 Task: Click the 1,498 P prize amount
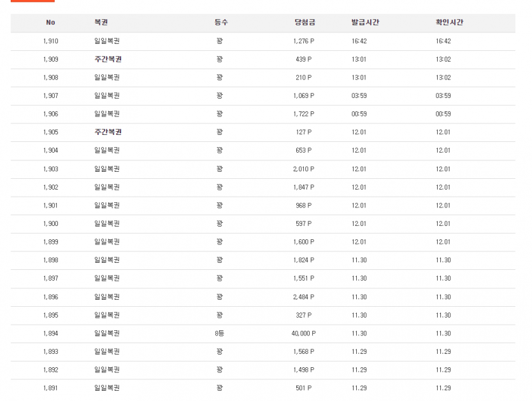coord(304,370)
